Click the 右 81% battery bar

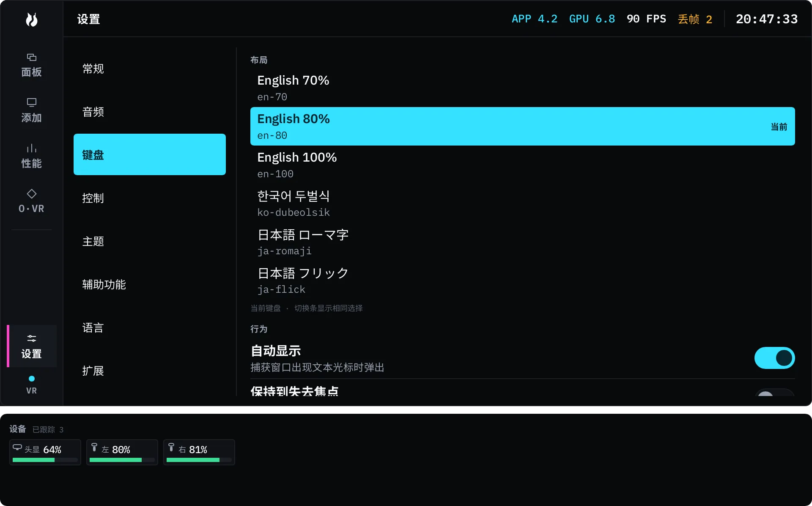click(x=199, y=460)
